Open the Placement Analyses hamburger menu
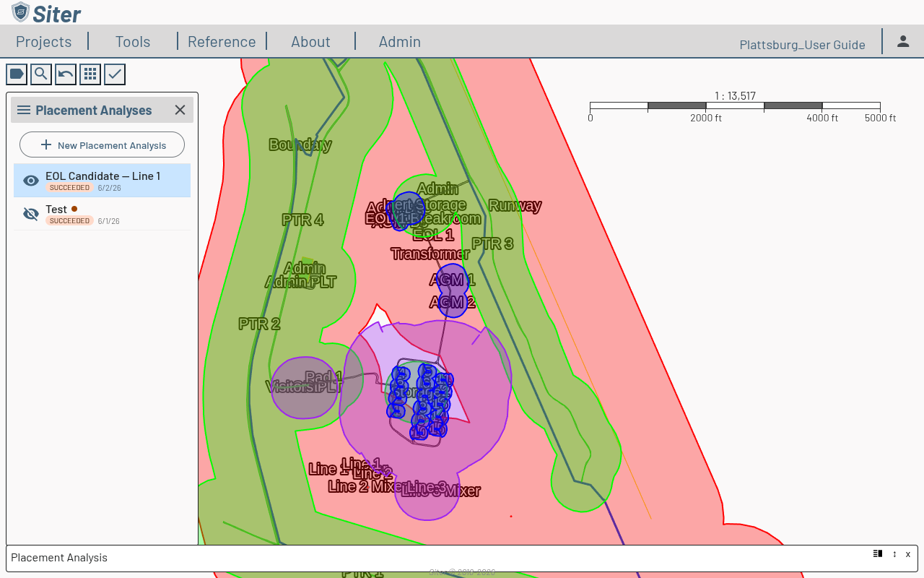Viewport: 924px width, 578px height. 24,110
